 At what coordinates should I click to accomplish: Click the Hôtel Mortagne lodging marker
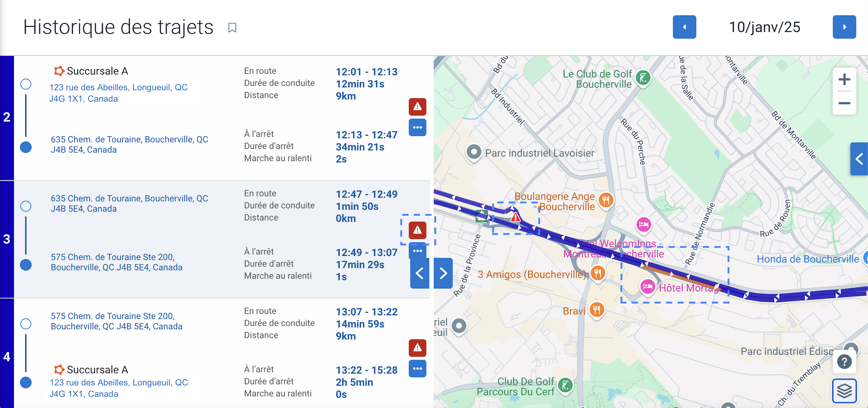648,287
